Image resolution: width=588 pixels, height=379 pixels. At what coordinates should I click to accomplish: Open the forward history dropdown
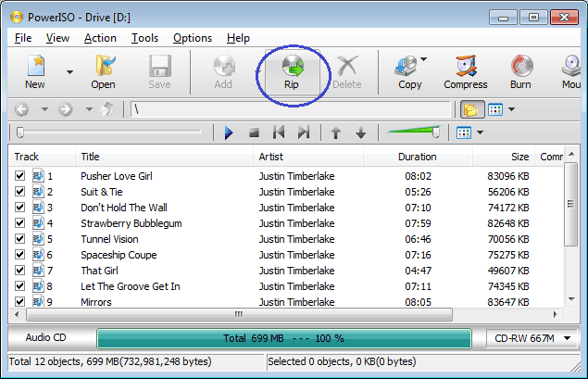89,109
